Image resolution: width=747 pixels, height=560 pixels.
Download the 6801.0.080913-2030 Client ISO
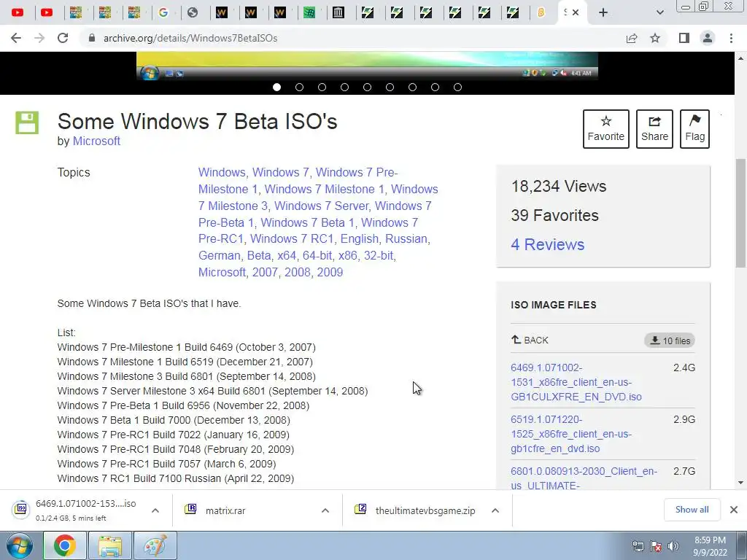584,478
